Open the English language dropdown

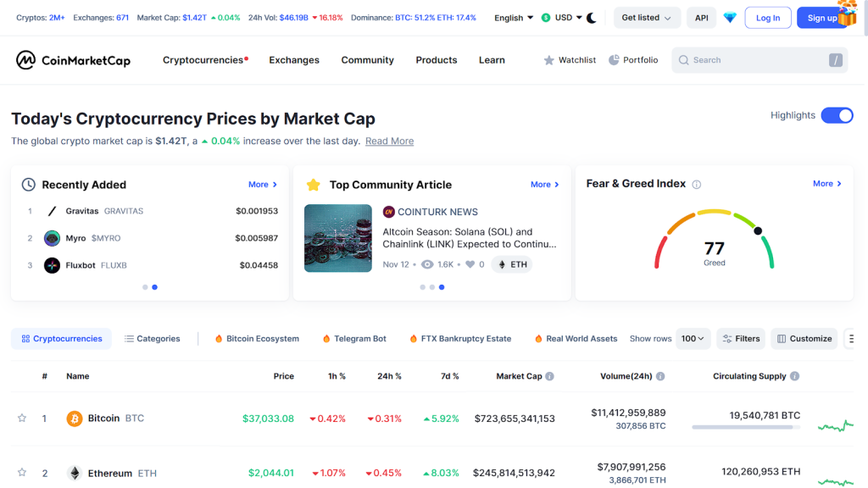(x=514, y=18)
